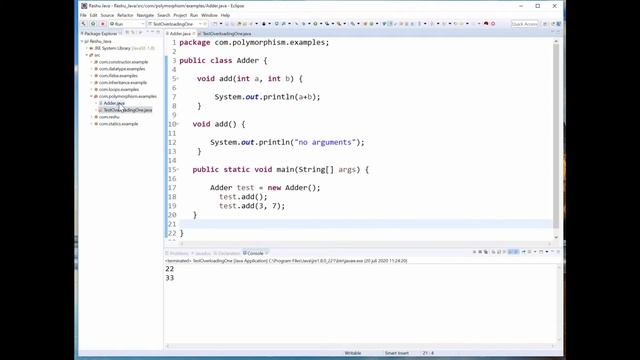The image size is (640, 360).
Task: Open the Edit menu
Action: [x=93, y=15]
